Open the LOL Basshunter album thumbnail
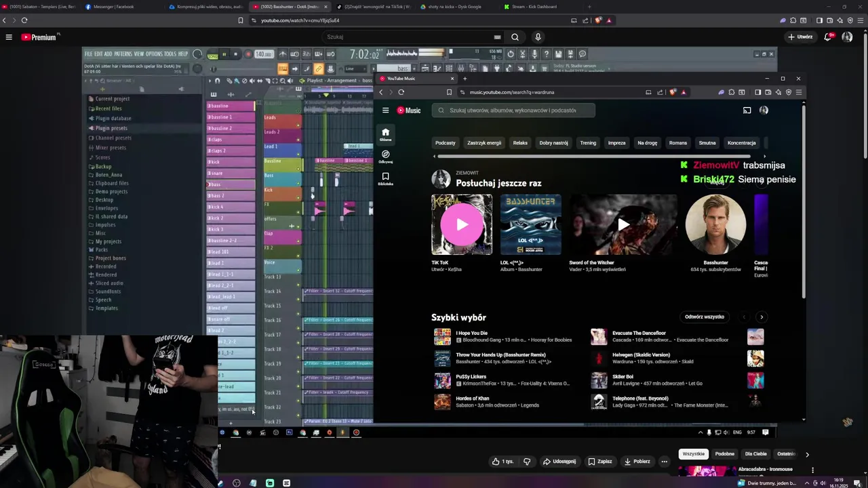The width and height of the screenshot is (868, 488). pos(531,224)
